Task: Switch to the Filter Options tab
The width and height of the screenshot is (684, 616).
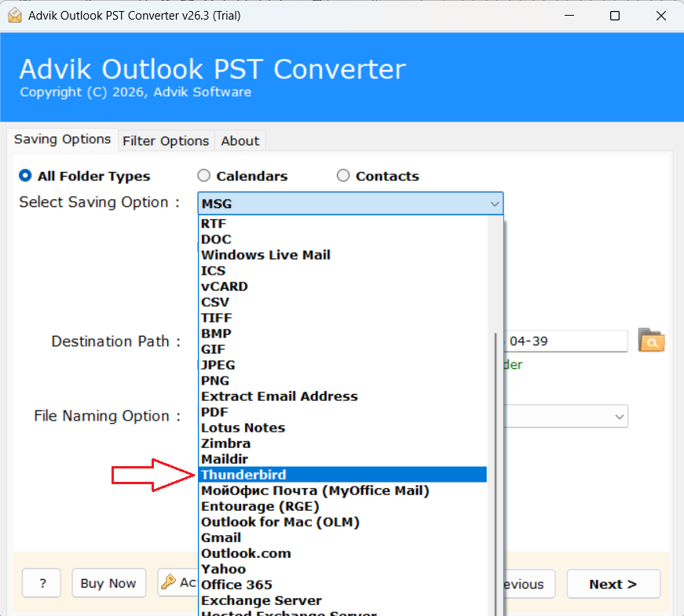Action: pos(166,141)
